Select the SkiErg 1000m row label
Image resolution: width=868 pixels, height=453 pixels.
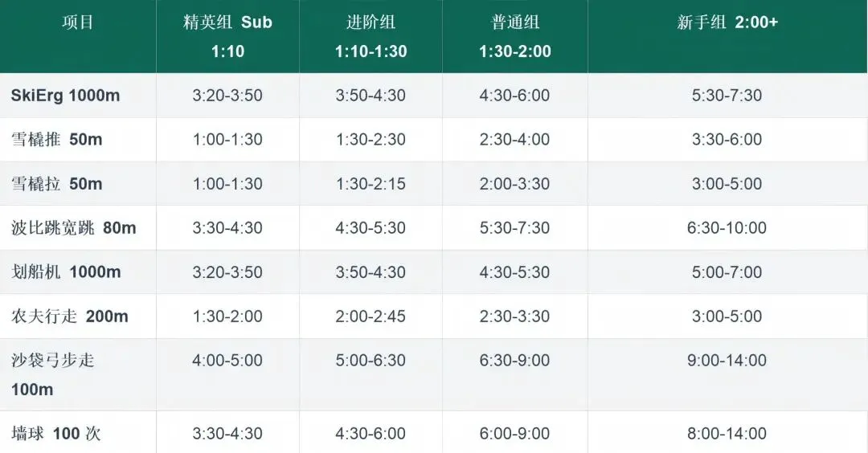coord(65,96)
